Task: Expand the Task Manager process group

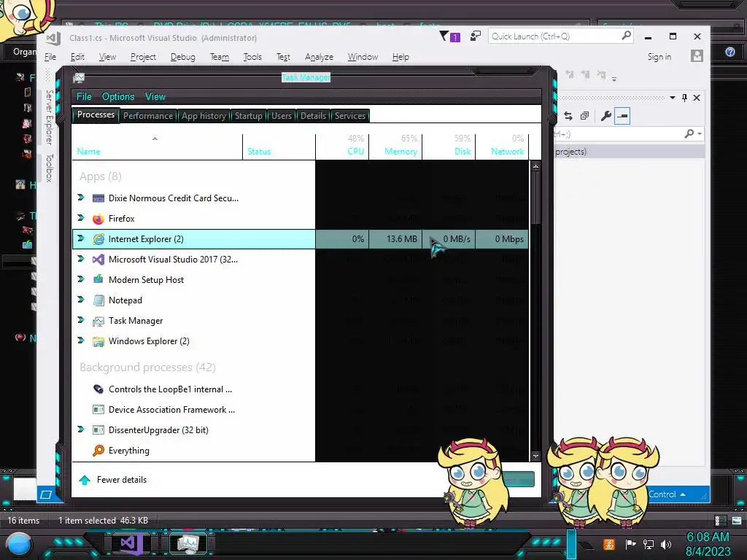Action: [81, 321]
